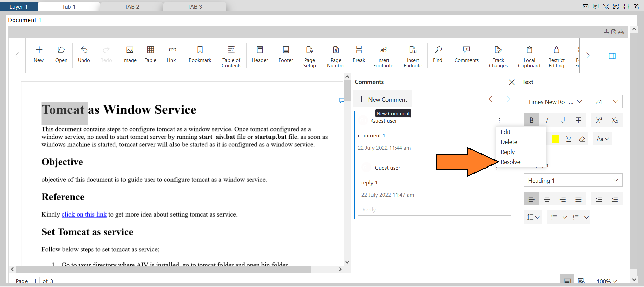
Task: Toggle Underline formatting
Action: [x=563, y=120]
